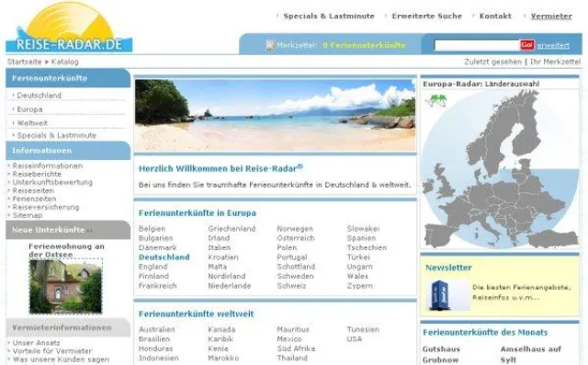Click the Reise-Radar.de sun logo

pos(69,27)
